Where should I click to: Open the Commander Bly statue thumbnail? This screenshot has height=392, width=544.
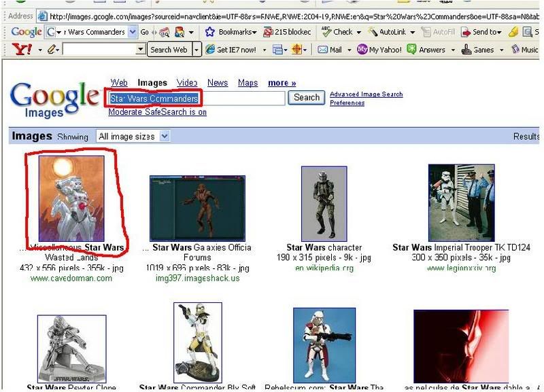pyautogui.click(x=198, y=342)
